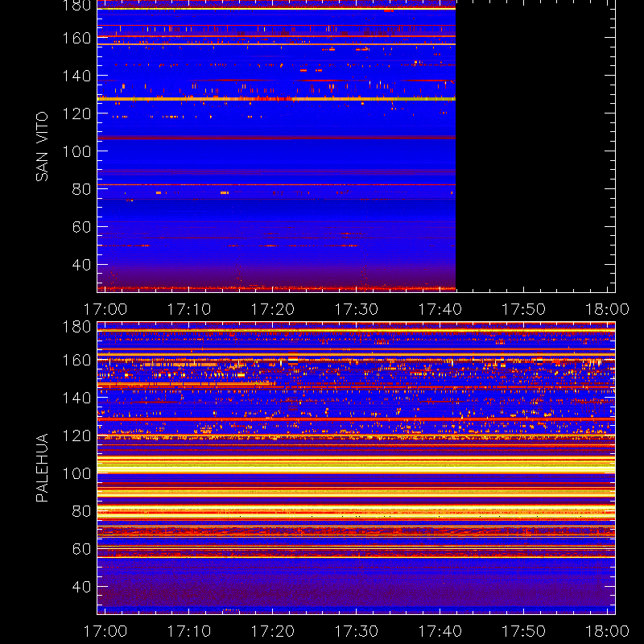This screenshot has height=644, width=644.
Task: Select the 80 tick label on SAN VITO plot
Action: [81, 189]
